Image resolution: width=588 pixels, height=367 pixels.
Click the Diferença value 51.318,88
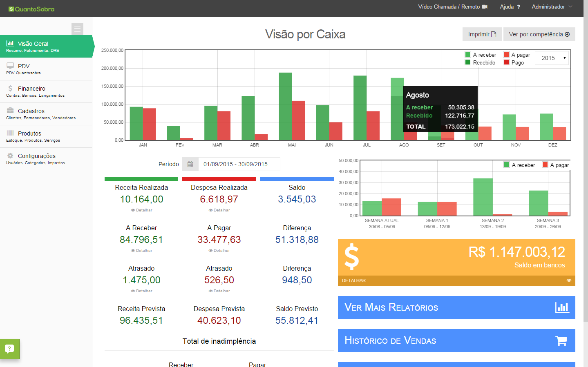297,240
